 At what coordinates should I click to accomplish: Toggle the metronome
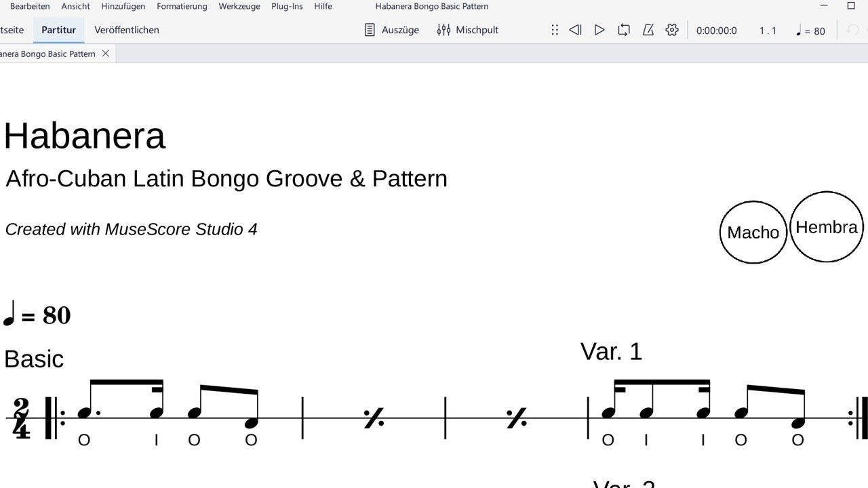pyautogui.click(x=648, y=30)
